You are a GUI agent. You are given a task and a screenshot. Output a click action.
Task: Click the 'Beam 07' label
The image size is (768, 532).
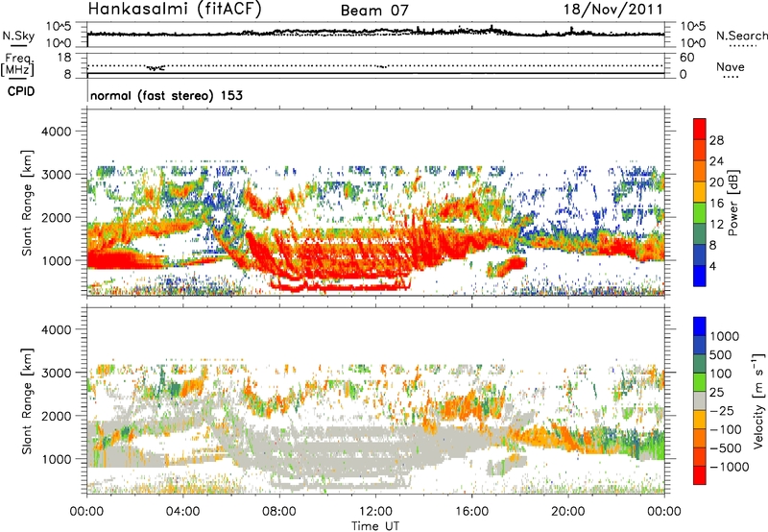point(374,11)
